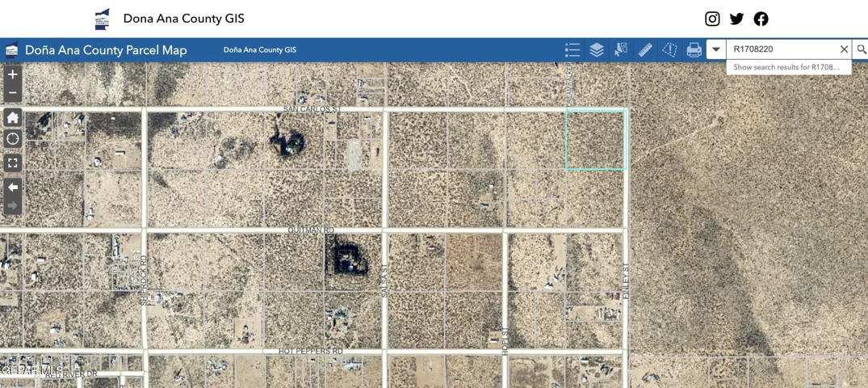Open the Doña Ana County GIS link

point(260,50)
